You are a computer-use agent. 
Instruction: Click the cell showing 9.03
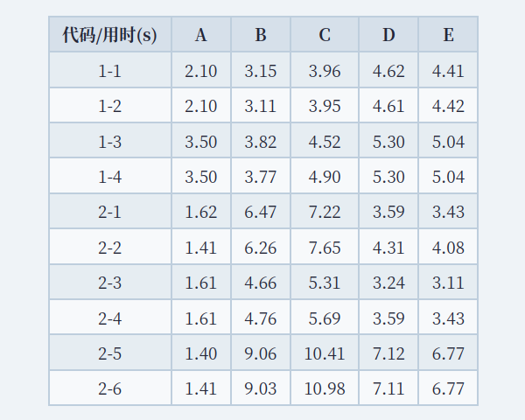point(261,388)
